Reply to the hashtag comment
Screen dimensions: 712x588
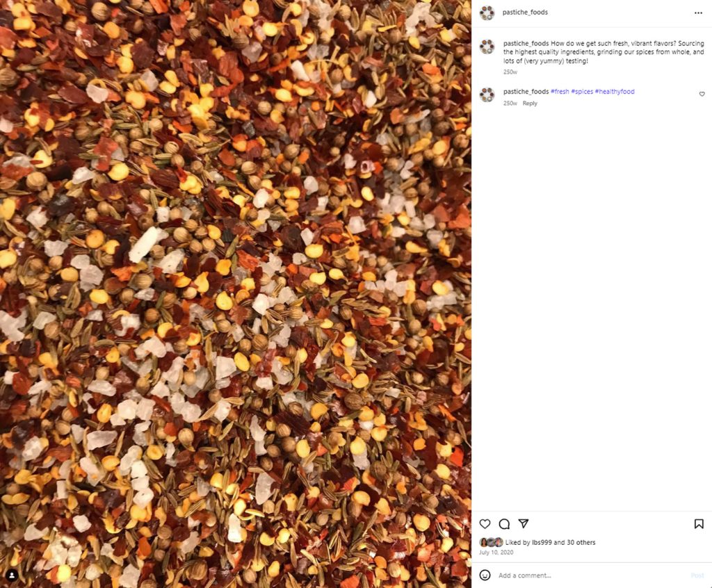pos(529,103)
